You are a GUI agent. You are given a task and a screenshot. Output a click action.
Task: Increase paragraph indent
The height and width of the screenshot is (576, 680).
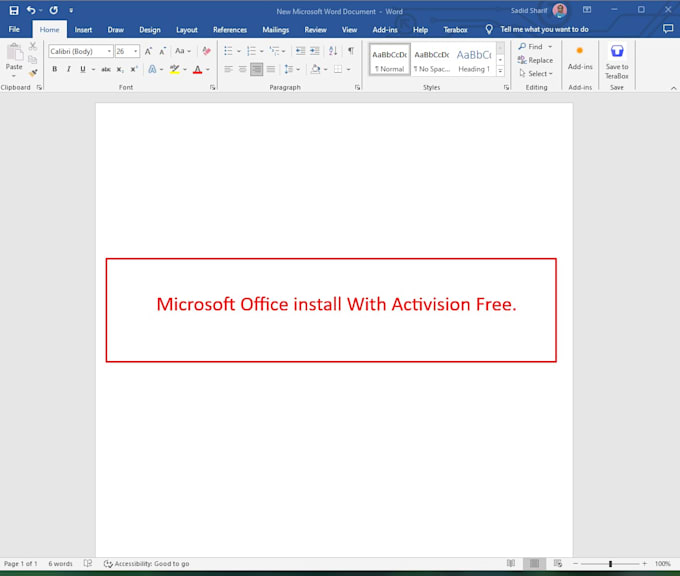(x=315, y=51)
